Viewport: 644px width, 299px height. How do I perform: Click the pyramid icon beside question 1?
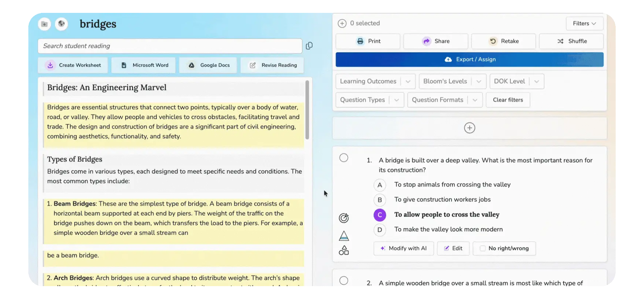[344, 236]
